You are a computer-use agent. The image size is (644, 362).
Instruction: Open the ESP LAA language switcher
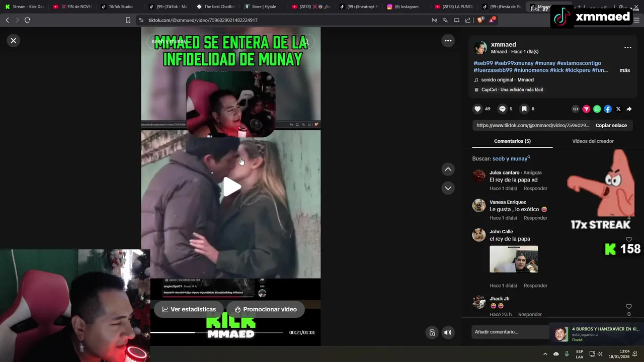pos(580,354)
